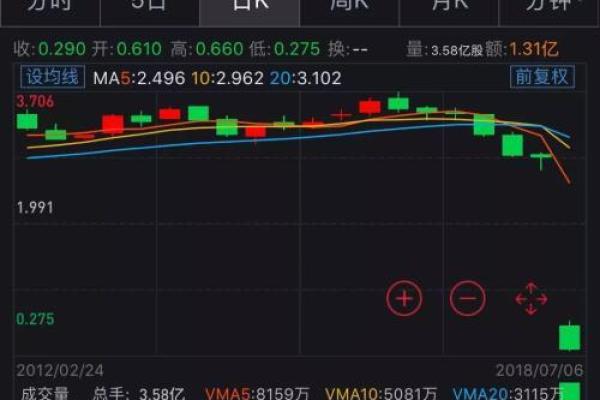Open the 设均线 moving average settings
Viewport: 600px width, 400px height.
pyautogui.click(x=52, y=77)
